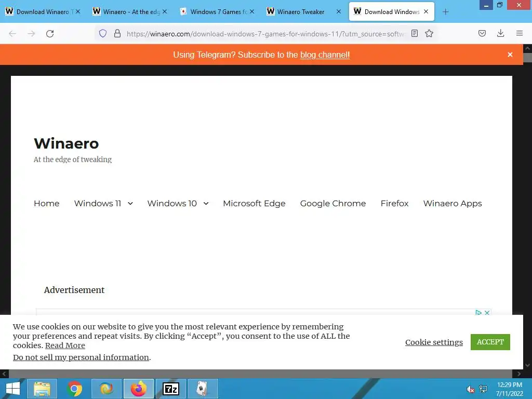Close the 'Download Winaero T' tab
Screen dimensions: 532x399
tap(78, 11)
